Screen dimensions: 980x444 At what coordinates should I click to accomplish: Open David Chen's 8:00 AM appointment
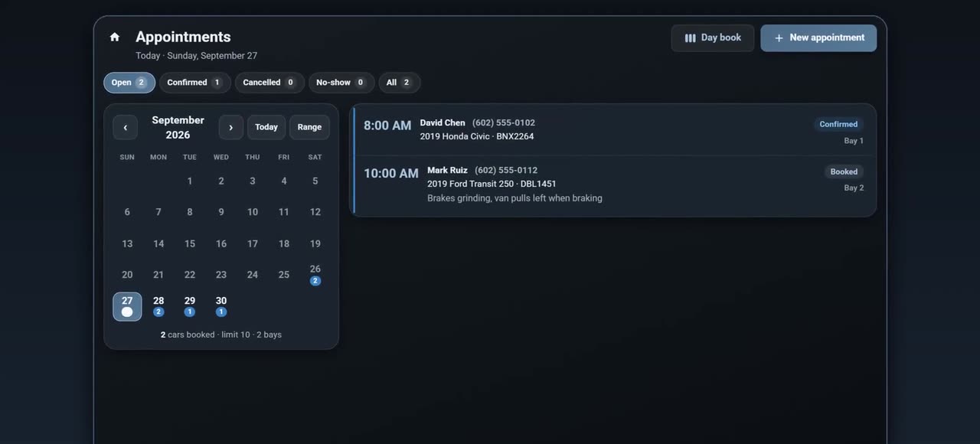point(614,132)
